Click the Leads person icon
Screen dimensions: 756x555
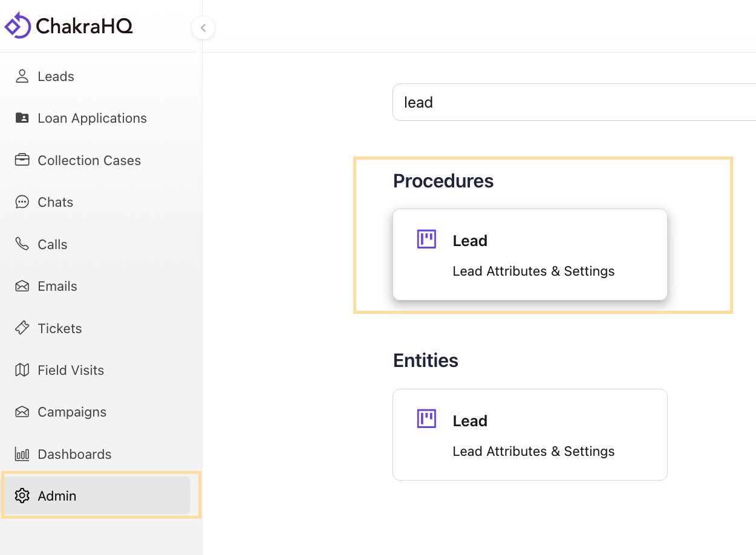pos(22,76)
